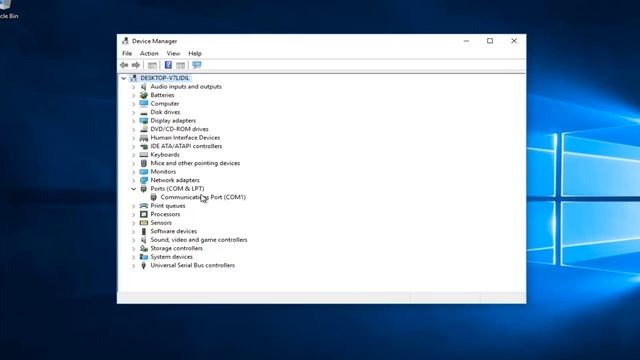Click the Print queues icon
Screen dimensions: 640x360
point(144,206)
